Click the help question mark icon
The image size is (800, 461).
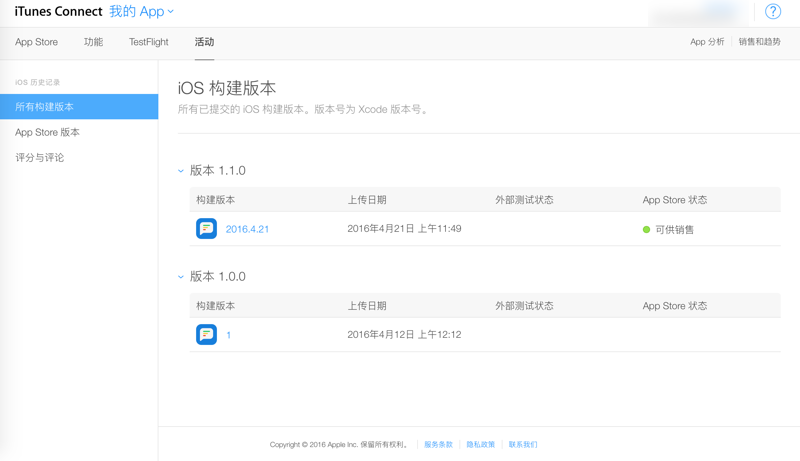coord(773,12)
